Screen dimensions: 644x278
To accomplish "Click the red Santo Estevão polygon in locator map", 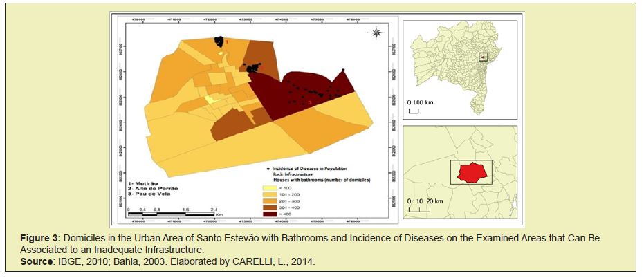I will (472, 173).
